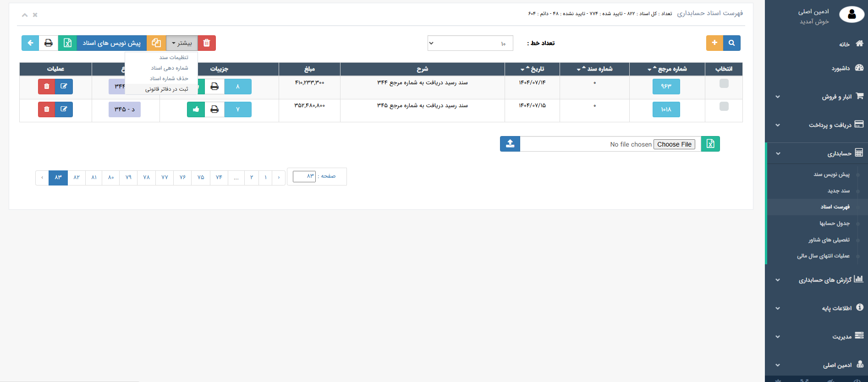
Task: Click the orange plus add button
Action: (714, 43)
